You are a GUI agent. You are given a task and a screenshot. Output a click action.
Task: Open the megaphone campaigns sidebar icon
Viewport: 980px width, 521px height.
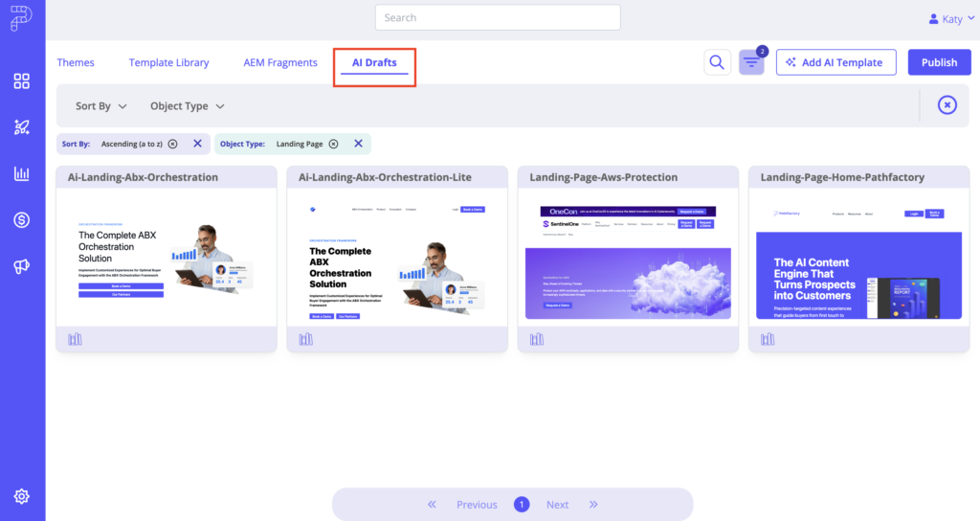click(22, 266)
